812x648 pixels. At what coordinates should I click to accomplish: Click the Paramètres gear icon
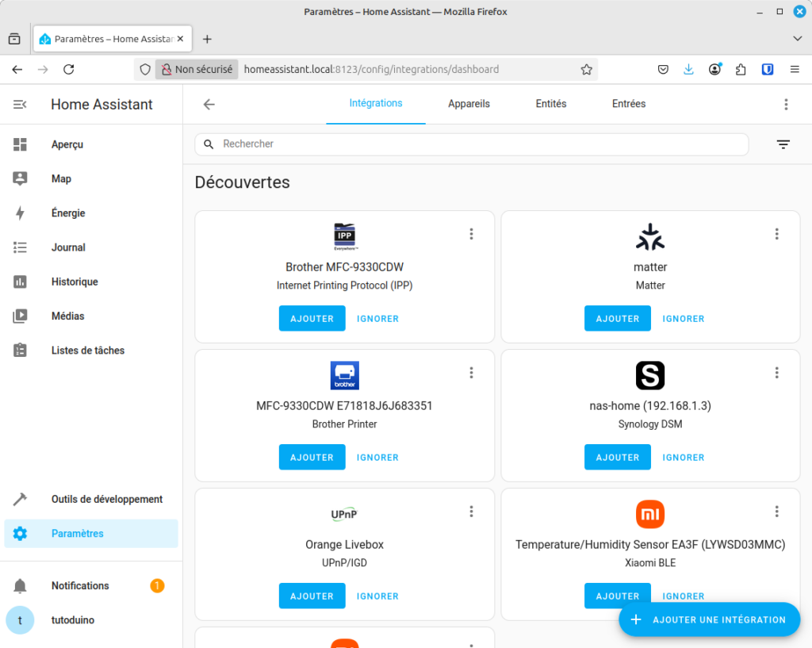pos(20,534)
